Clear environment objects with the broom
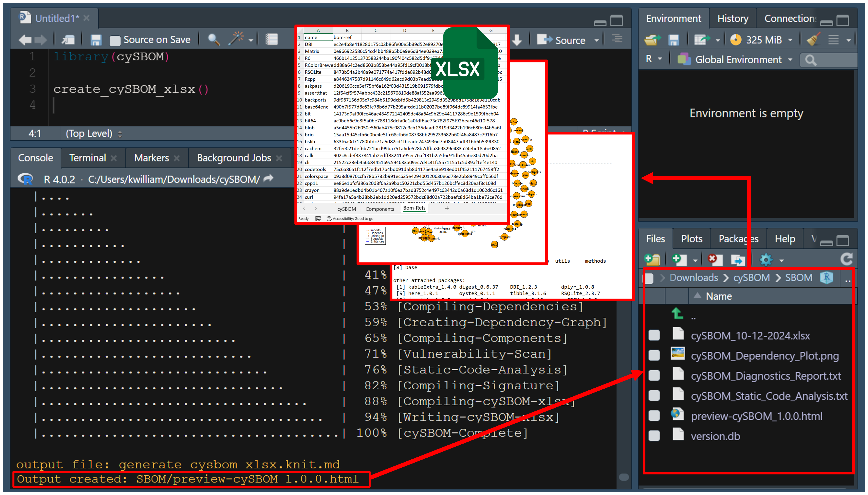 (x=814, y=39)
